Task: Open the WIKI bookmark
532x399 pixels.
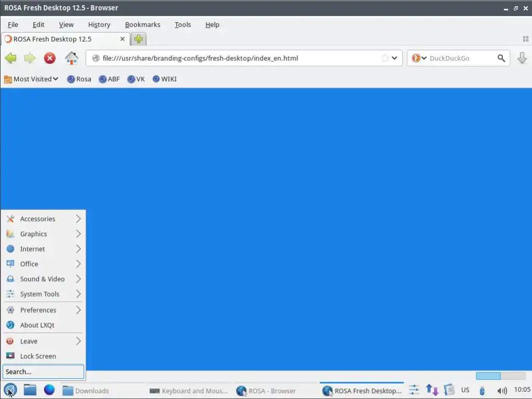Action: pos(165,79)
